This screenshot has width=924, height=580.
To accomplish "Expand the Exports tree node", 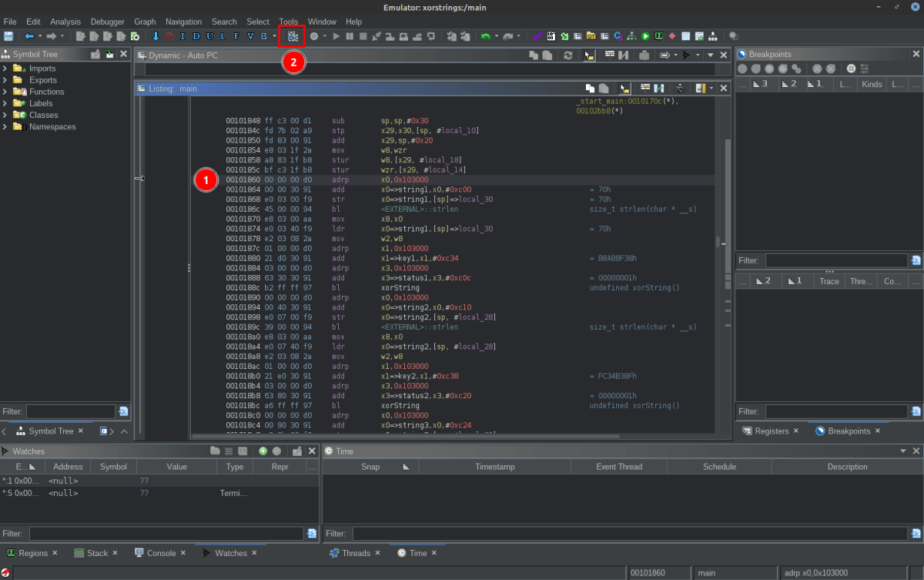I will pos(5,80).
